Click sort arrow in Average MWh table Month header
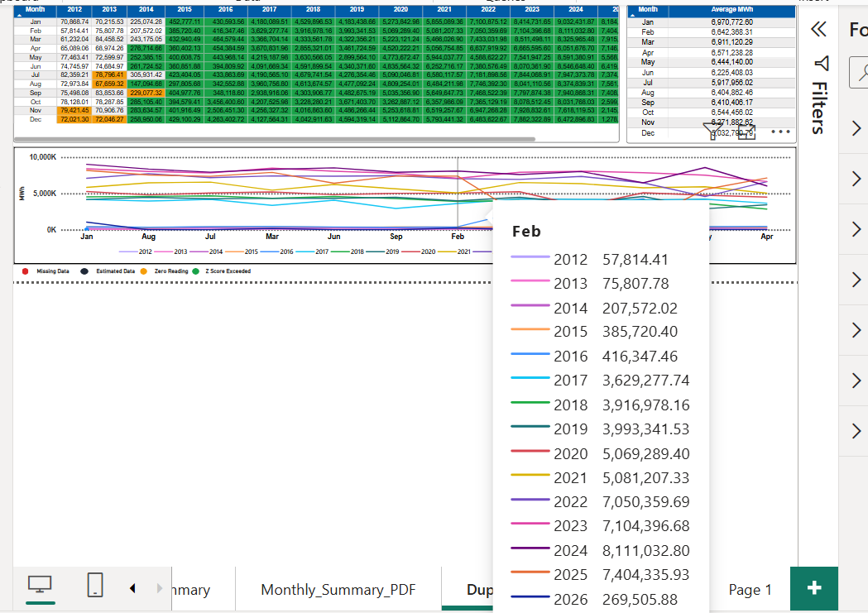This screenshot has width=868, height=613. click(633, 16)
